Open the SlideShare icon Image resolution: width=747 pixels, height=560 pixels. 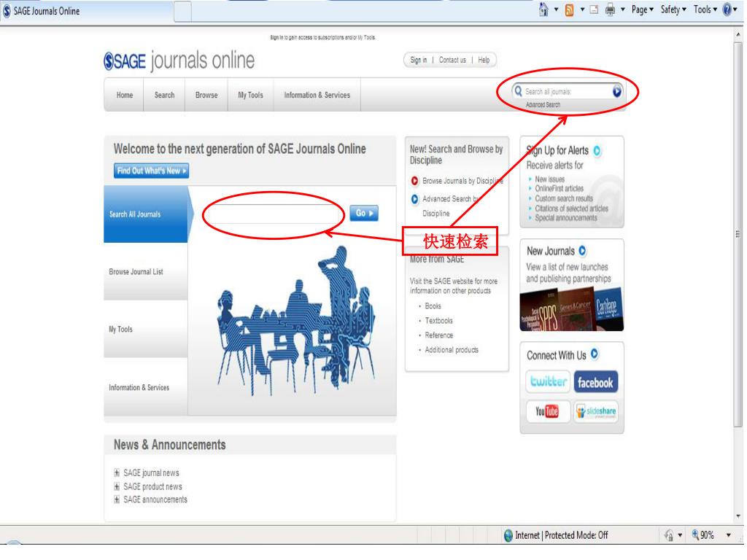click(x=596, y=411)
